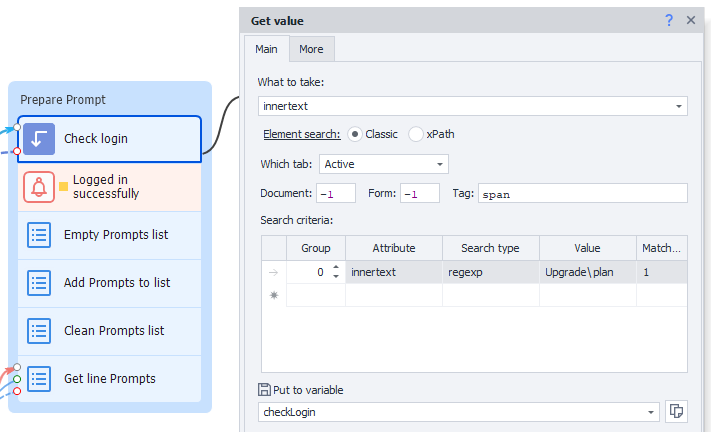Click the Check login action icon
This screenshot has height=432, width=711.
(x=39, y=139)
